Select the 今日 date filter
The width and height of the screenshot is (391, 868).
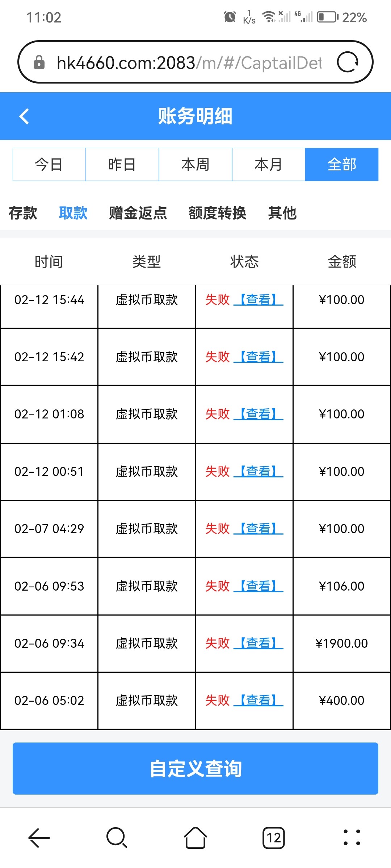49,165
